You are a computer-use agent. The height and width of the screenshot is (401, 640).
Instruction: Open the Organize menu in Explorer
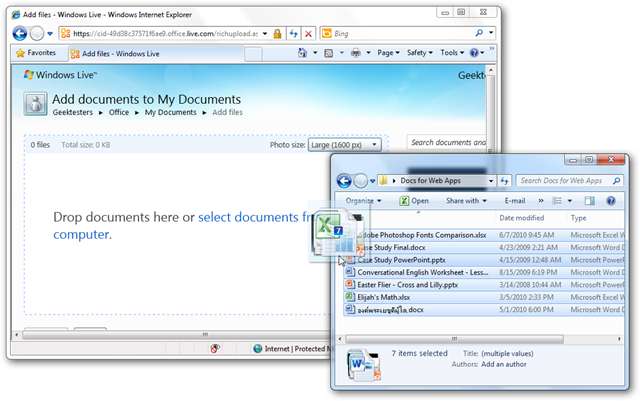363,201
